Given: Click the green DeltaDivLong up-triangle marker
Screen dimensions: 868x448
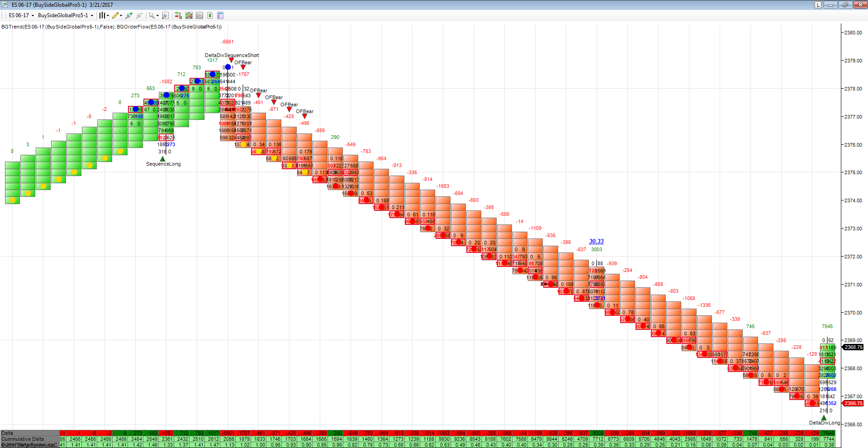Looking at the screenshot, I should click(x=824, y=418).
